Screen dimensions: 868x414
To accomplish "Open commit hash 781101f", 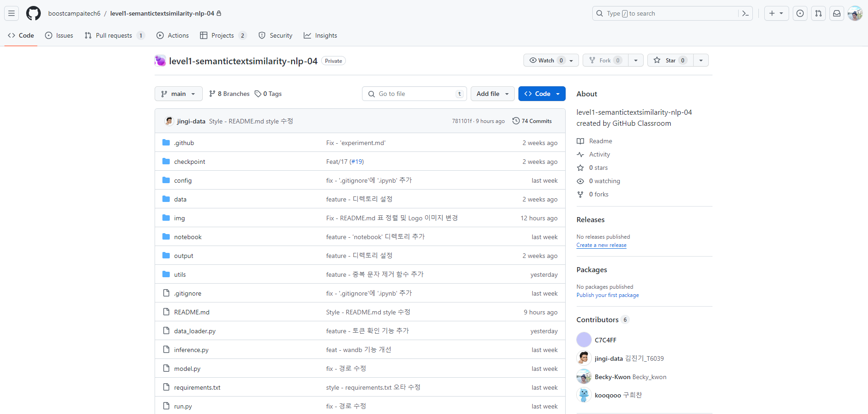I will (x=462, y=121).
